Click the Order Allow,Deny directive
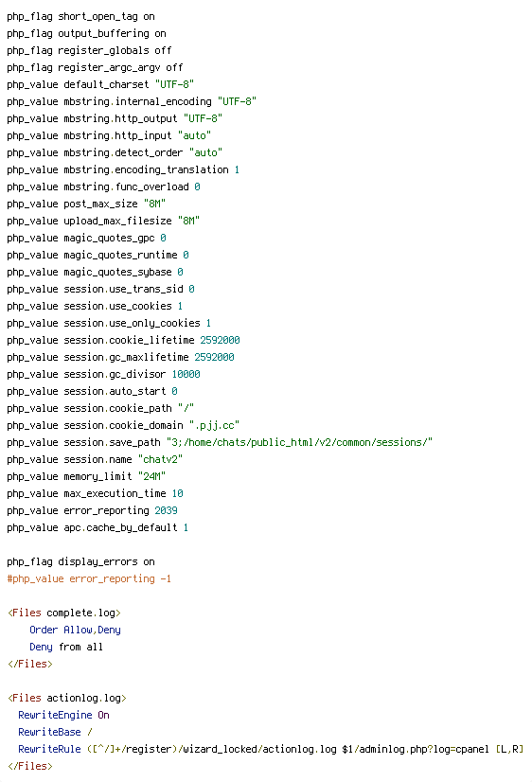Screen dimensions: 532x782 [x=75, y=630]
